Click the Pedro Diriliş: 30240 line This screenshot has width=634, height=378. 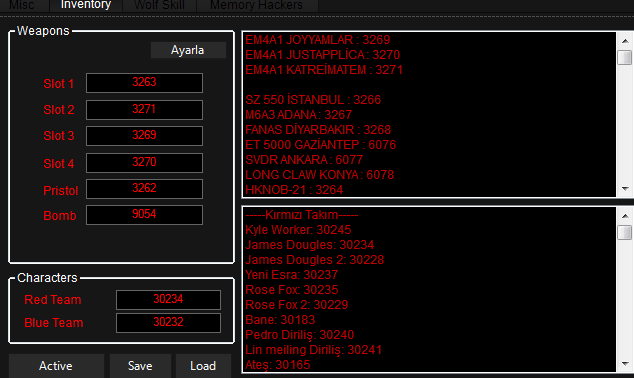point(300,335)
